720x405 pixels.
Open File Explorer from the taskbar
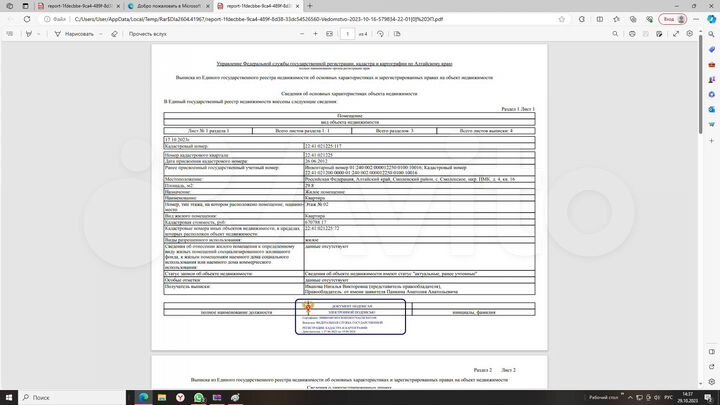pos(162,397)
